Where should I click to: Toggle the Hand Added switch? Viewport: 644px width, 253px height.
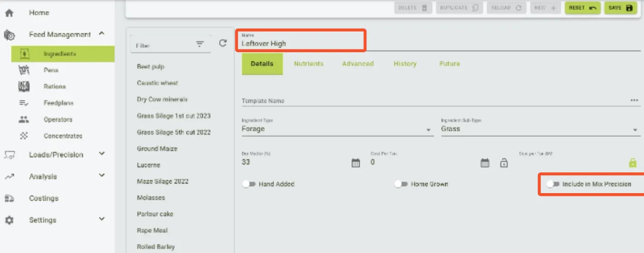point(249,184)
